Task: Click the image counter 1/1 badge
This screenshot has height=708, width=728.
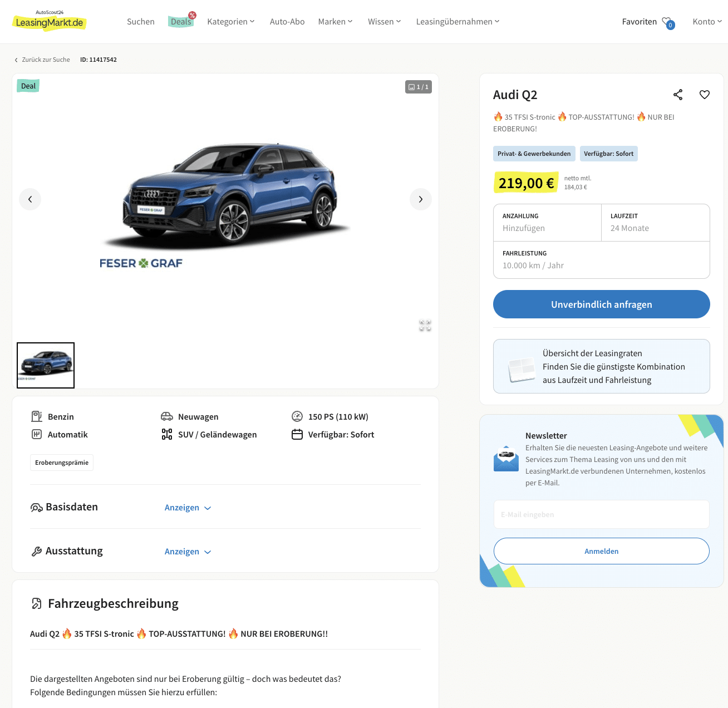Action: [x=419, y=87]
